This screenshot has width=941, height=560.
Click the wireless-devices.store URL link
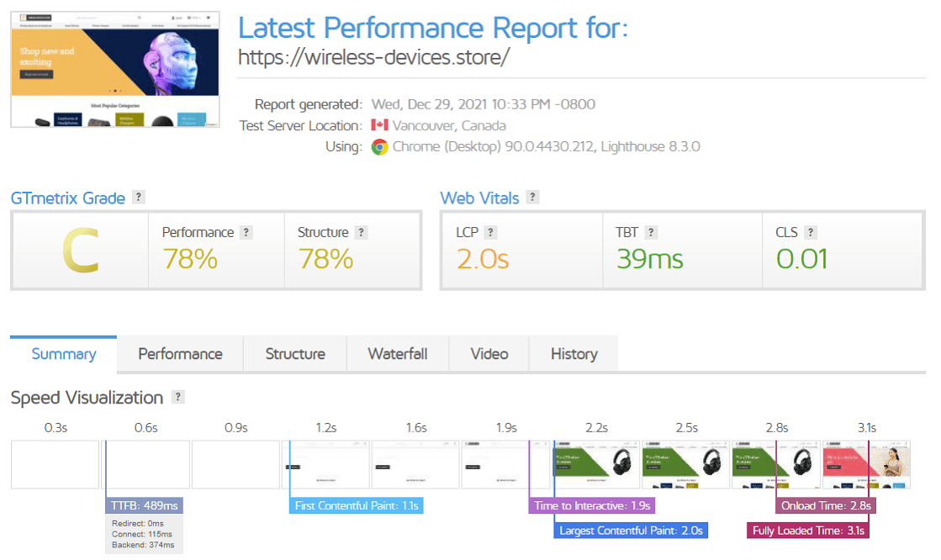pyautogui.click(x=373, y=57)
